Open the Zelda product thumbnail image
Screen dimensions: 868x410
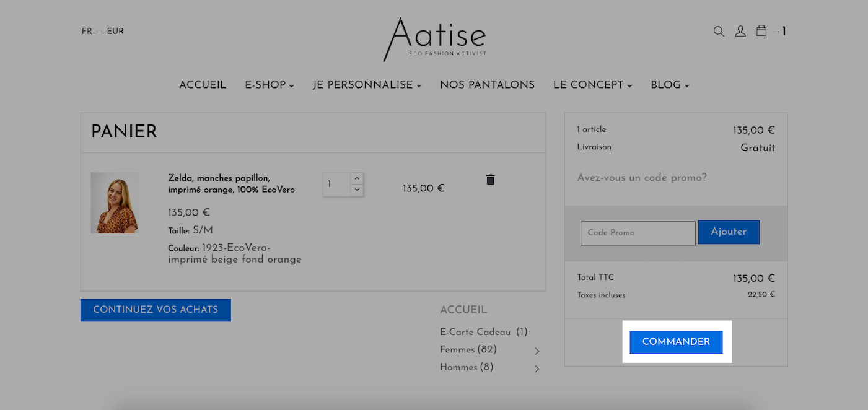(x=115, y=203)
